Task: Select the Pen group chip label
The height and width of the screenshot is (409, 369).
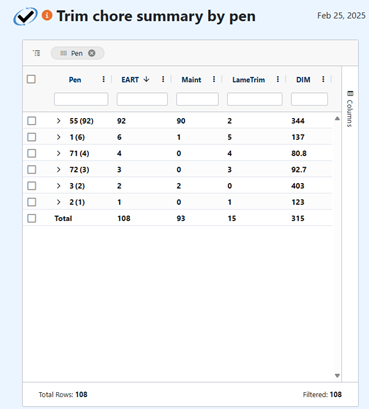Action: pyautogui.click(x=77, y=53)
